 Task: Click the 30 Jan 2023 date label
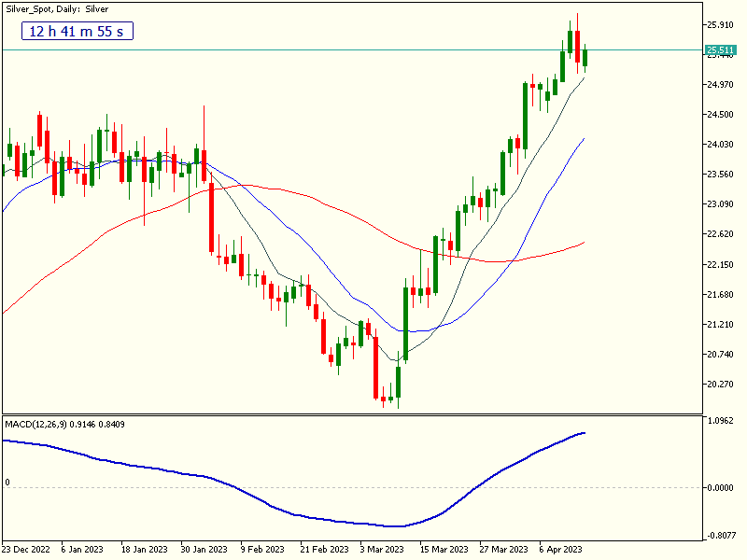[x=203, y=550]
